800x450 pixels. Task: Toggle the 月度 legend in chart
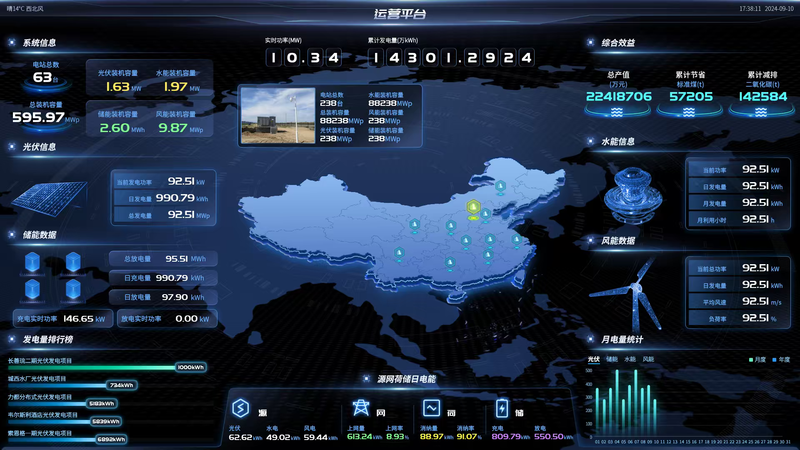(x=757, y=358)
